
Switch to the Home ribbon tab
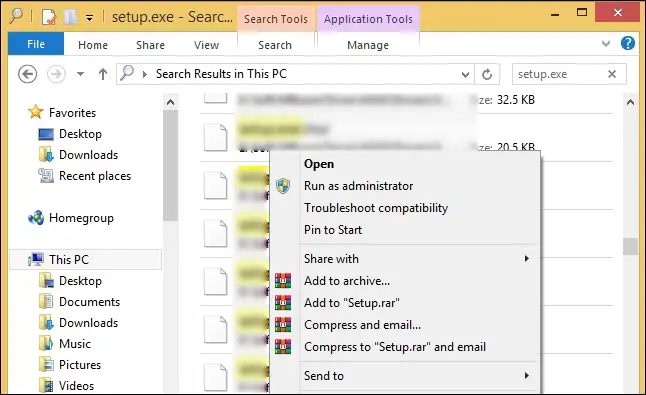point(93,45)
